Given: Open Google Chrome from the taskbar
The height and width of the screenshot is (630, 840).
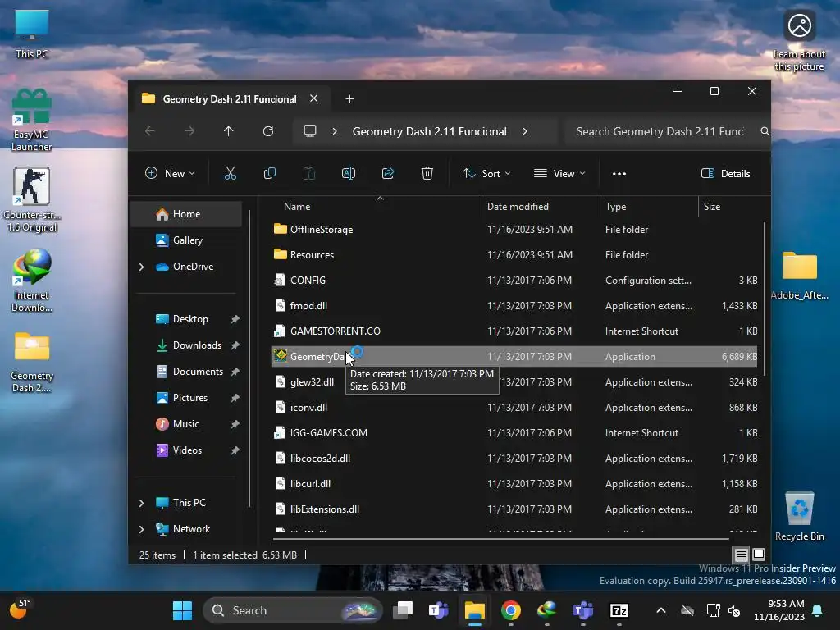Looking at the screenshot, I should (x=511, y=610).
